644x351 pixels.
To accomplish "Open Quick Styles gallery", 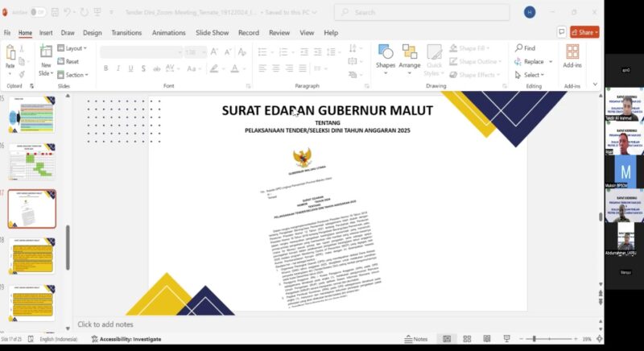I will tap(434, 60).
